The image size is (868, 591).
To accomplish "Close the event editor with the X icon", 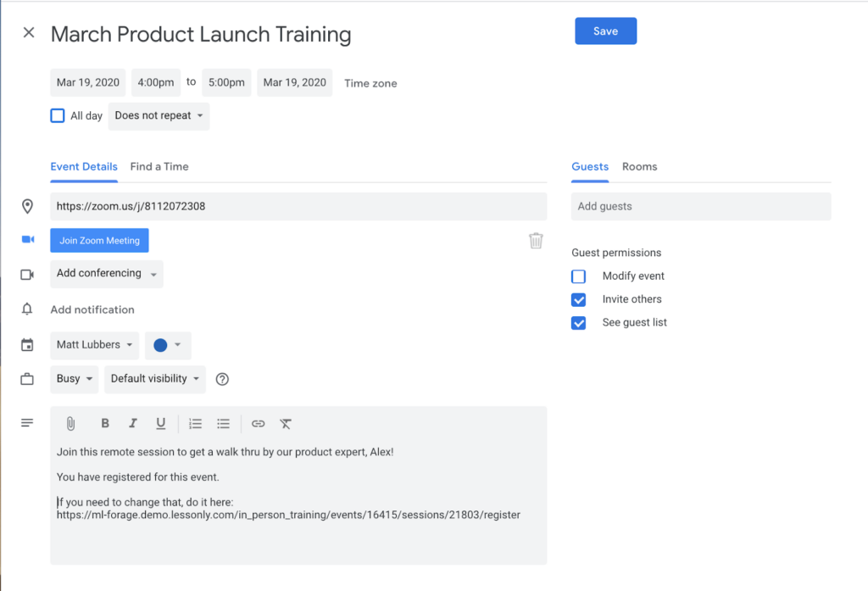I will point(29,33).
